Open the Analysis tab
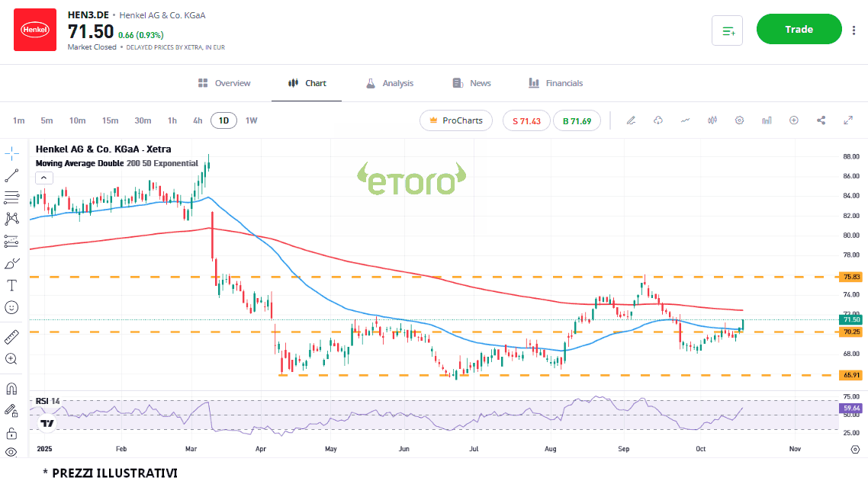Screen dimensions: 868x481 point(389,83)
